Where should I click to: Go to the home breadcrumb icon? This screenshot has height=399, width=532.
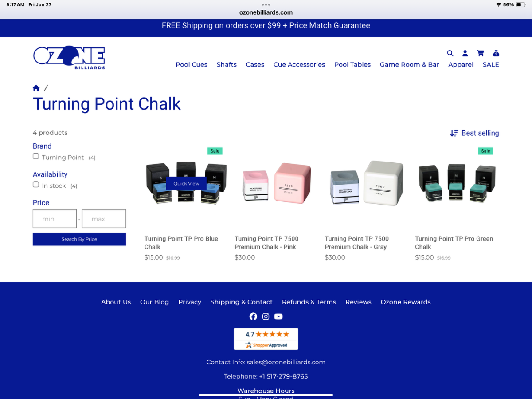pos(36,88)
